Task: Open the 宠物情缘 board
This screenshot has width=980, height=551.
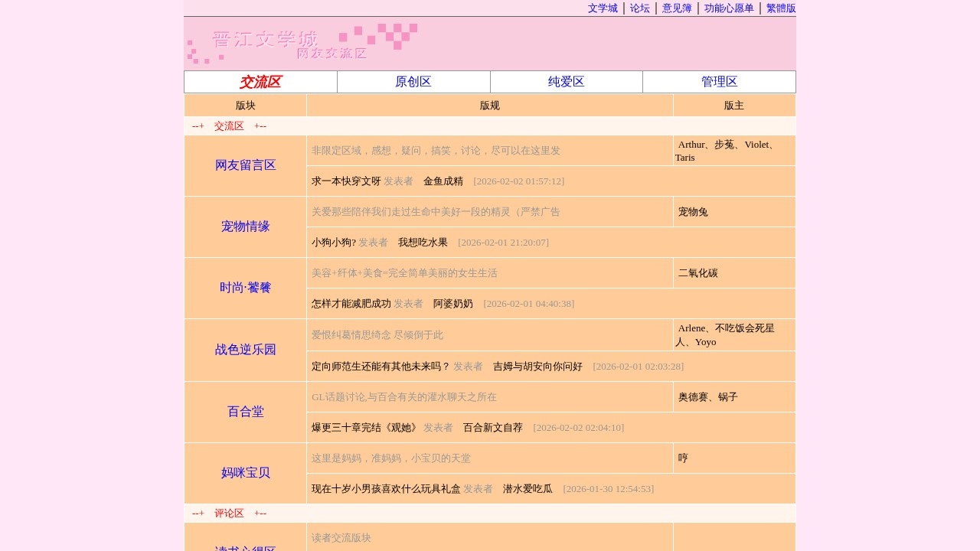Action: [x=245, y=227]
